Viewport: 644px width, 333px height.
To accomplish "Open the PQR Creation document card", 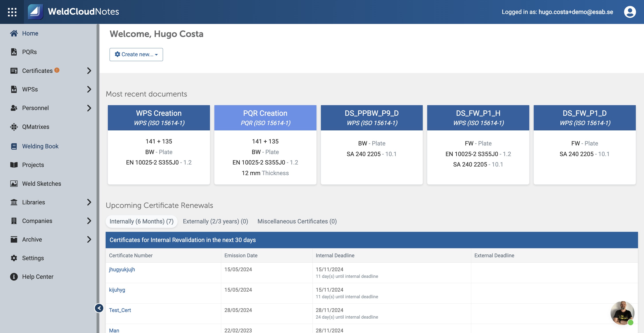I will point(265,145).
